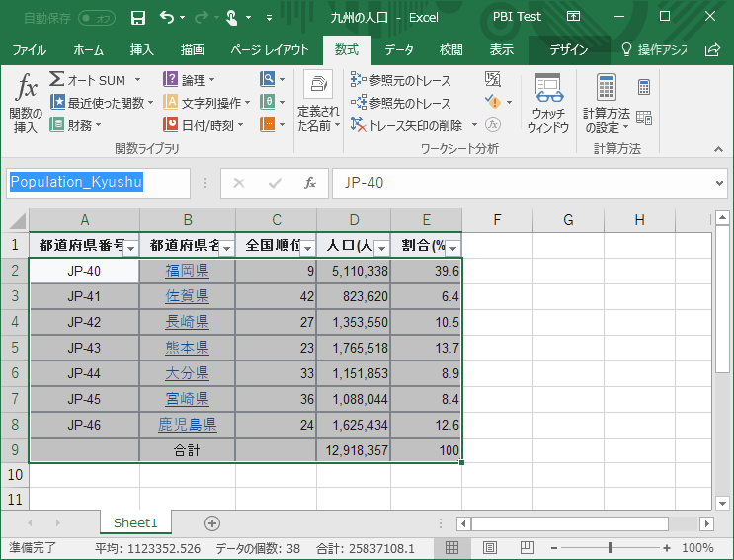Viewport: 734px width, 560px height.
Task: Select the Sheet1 tab
Action: tap(135, 522)
